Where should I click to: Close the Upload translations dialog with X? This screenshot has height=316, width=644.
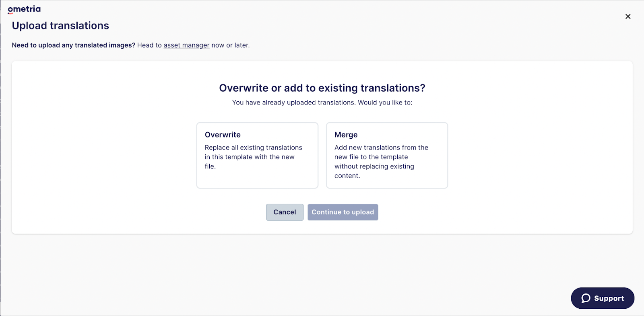click(628, 16)
